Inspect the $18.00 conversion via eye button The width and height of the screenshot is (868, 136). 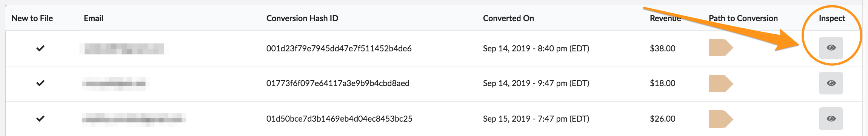831,83
